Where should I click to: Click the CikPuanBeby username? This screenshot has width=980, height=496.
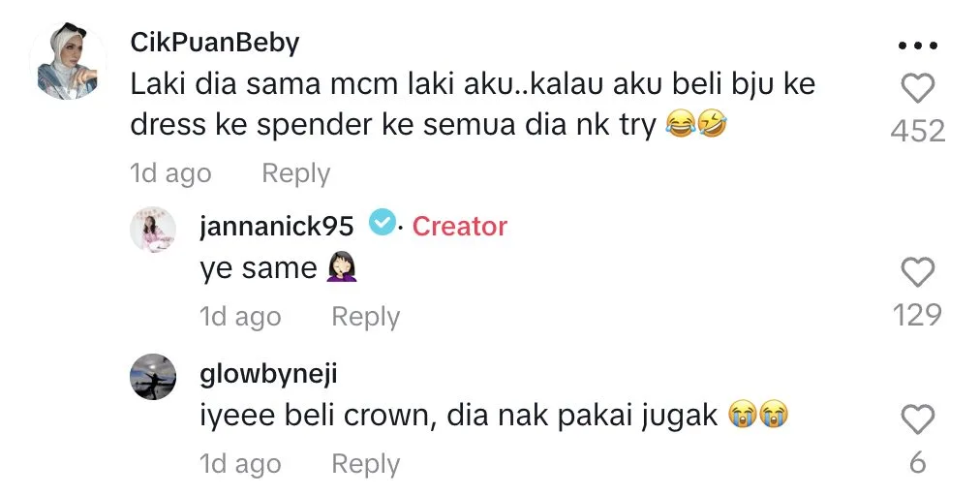pos(215,43)
